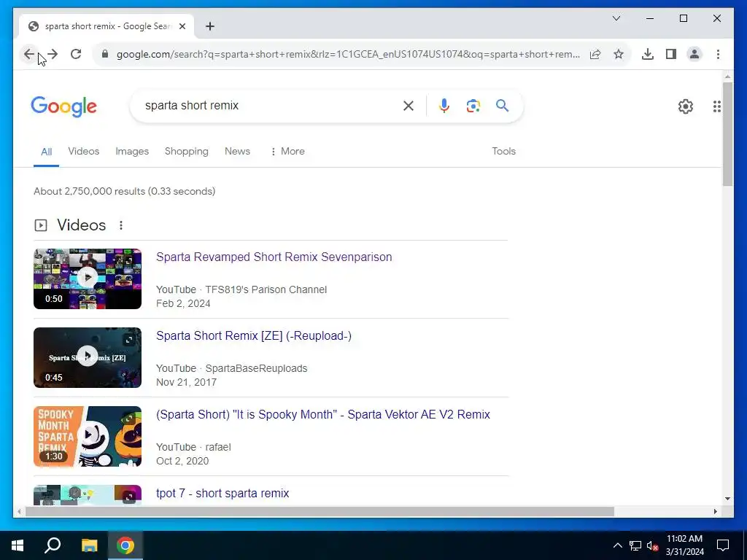
Task: Open Sparta Revamped Short Remix Sevenparison link
Action: tap(274, 257)
